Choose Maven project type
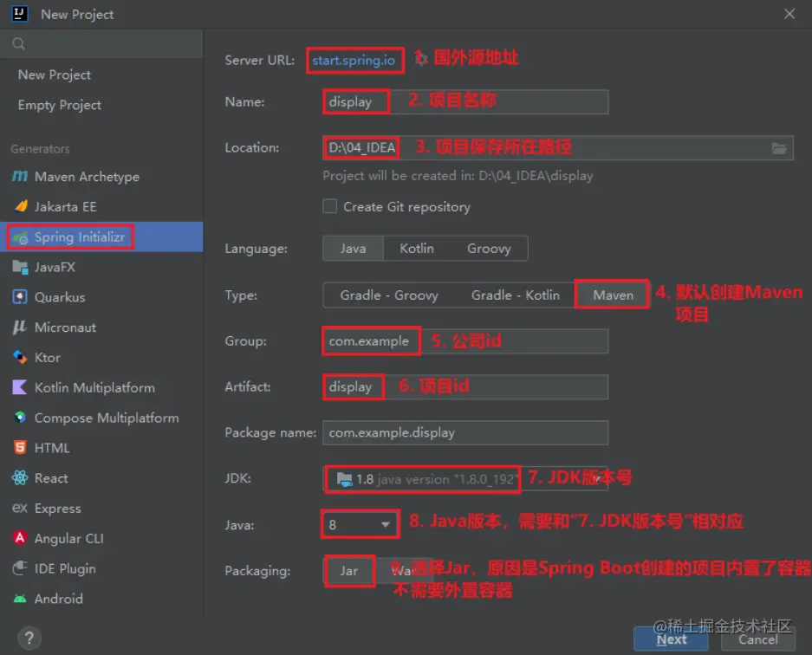 tap(614, 295)
